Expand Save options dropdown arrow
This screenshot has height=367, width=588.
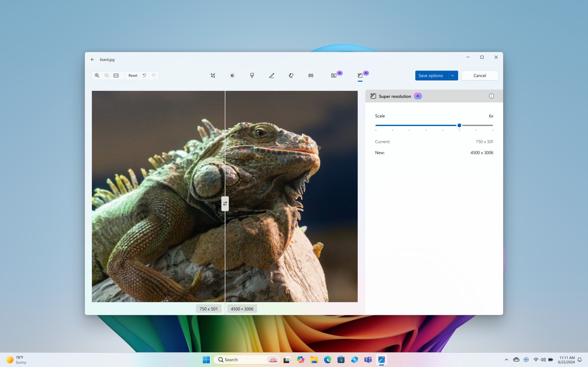[452, 75]
